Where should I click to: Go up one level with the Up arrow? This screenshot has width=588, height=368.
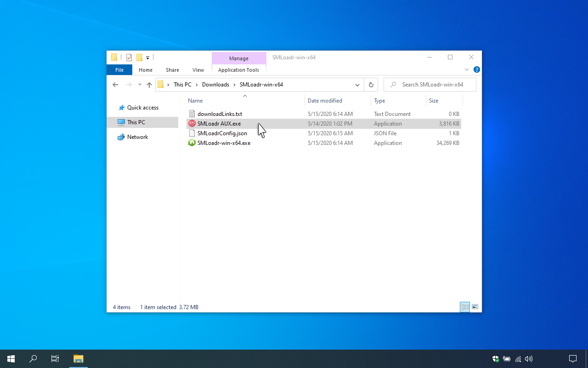pyautogui.click(x=149, y=85)
